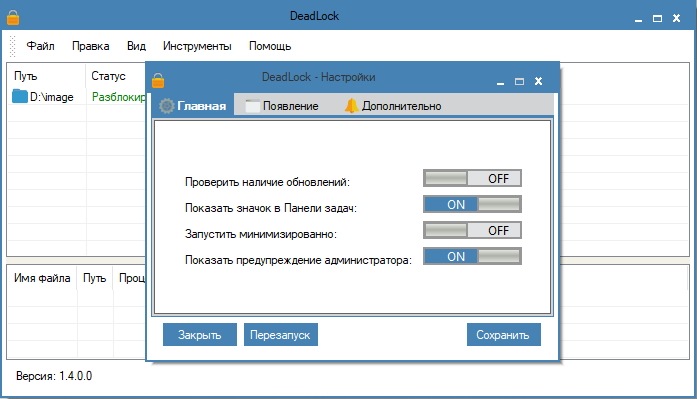Viewport: 697px width, 399px height.
Task: Click the Запустить минимизированно label
Action: pos(260,234)
